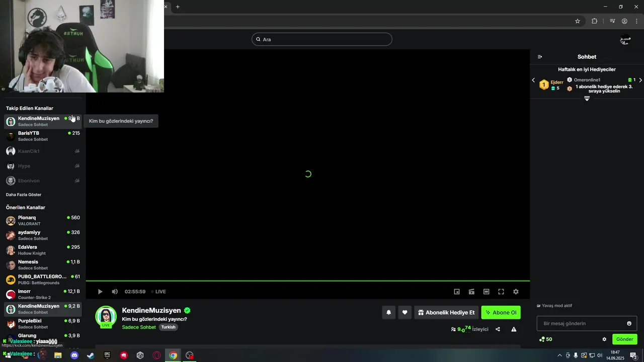
Task: Open Unity Hub from the taskbar
Action: coord(140,355)
